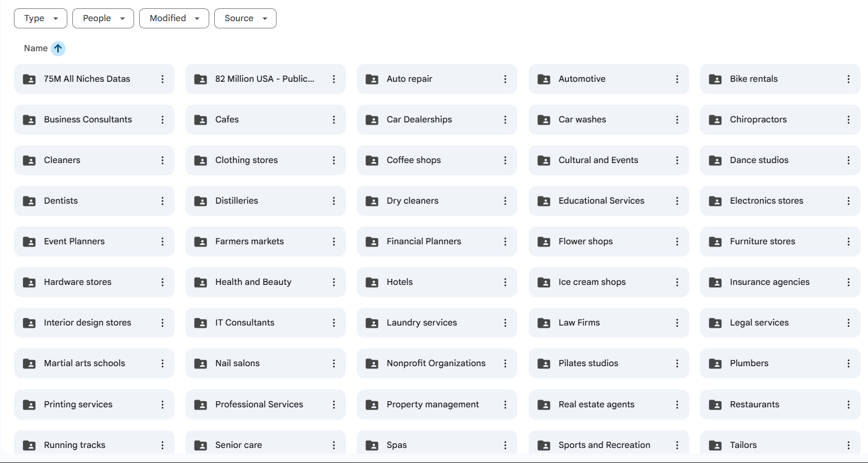Open more actions for Dentists folder
Image resolution: width=868 pixels, height=463 pixels.
(162, 201)
